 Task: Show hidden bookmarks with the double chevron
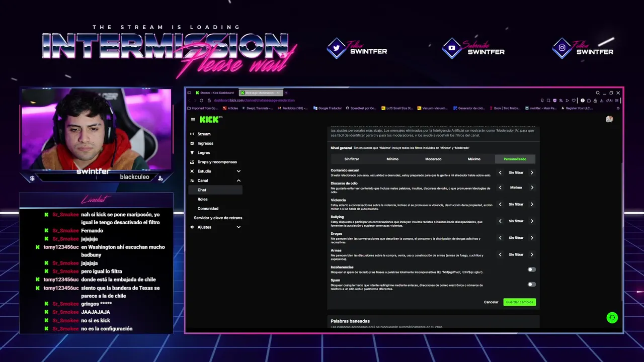[618, 108]
